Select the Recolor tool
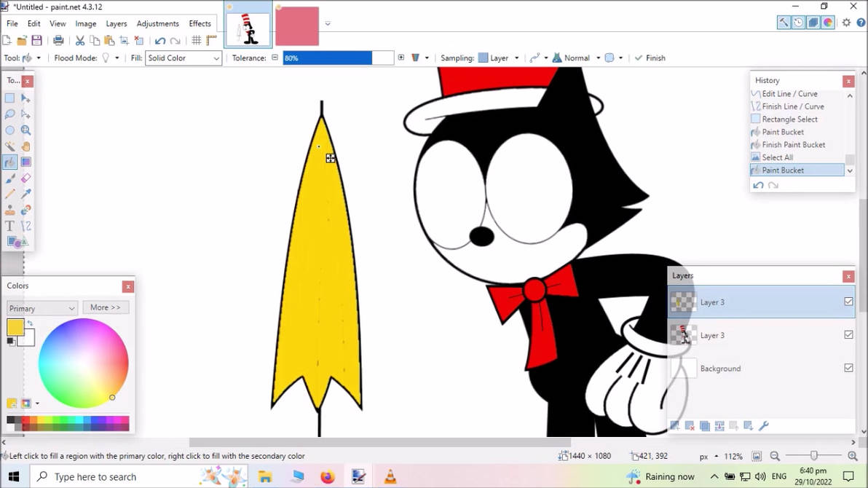 pyautogui.click(x=25, y=210)
